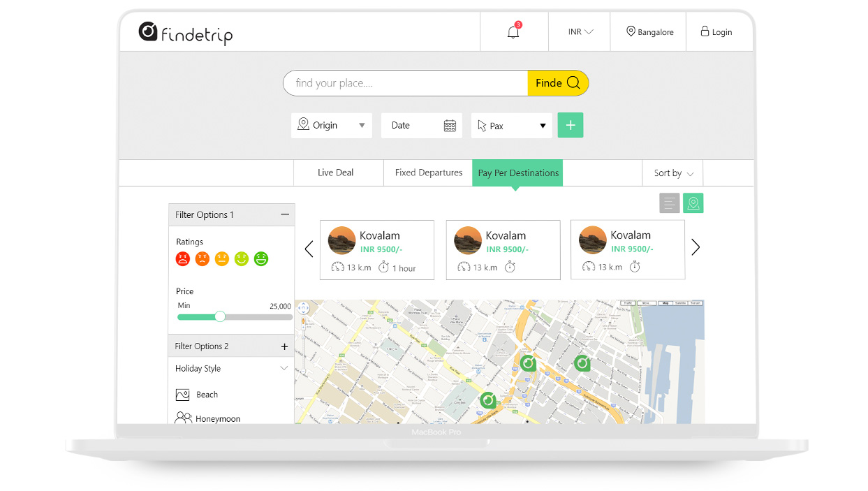
Task: Click the findetrip logo
Action: point(186,33)
